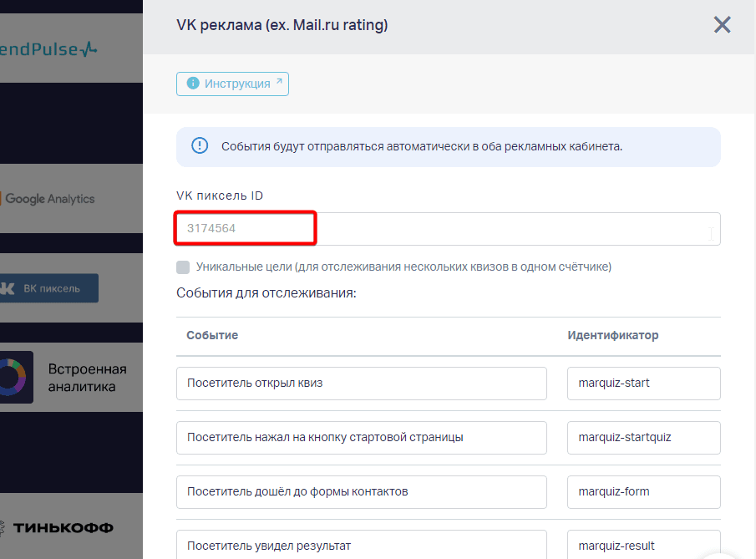Image resolution: width=756 pixels, height=559 pixels.
Task: Click the notice about рекламных кабинета
Action: 449,147
